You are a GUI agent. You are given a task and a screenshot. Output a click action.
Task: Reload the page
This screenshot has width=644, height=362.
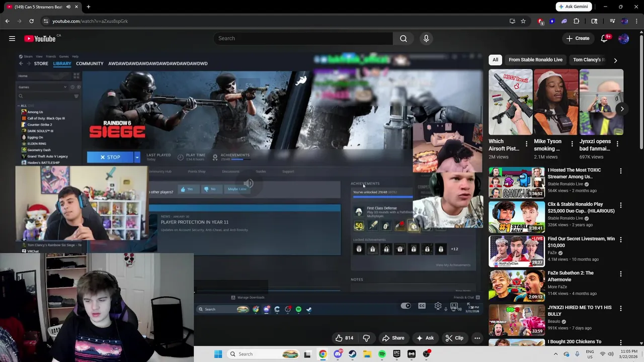(31, 21)
